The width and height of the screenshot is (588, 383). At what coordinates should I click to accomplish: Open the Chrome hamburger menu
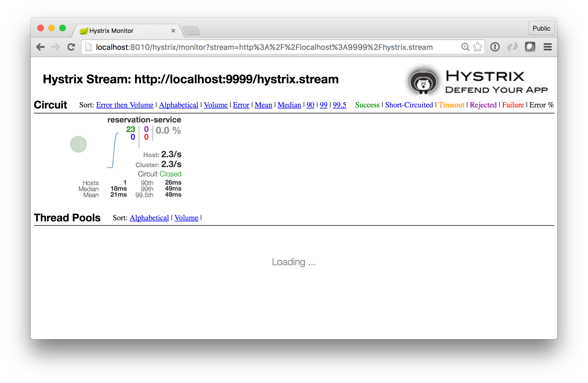click(x=547, y=47)
